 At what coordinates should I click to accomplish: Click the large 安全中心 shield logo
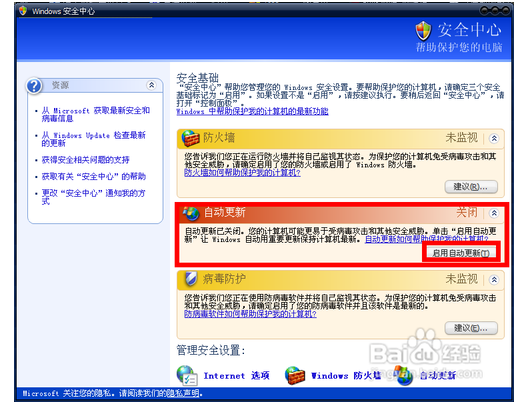pos(423,31)
